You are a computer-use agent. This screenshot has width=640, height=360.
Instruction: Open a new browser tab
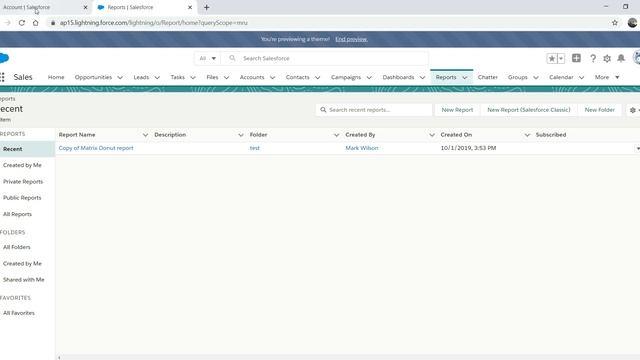click(207, 7)
